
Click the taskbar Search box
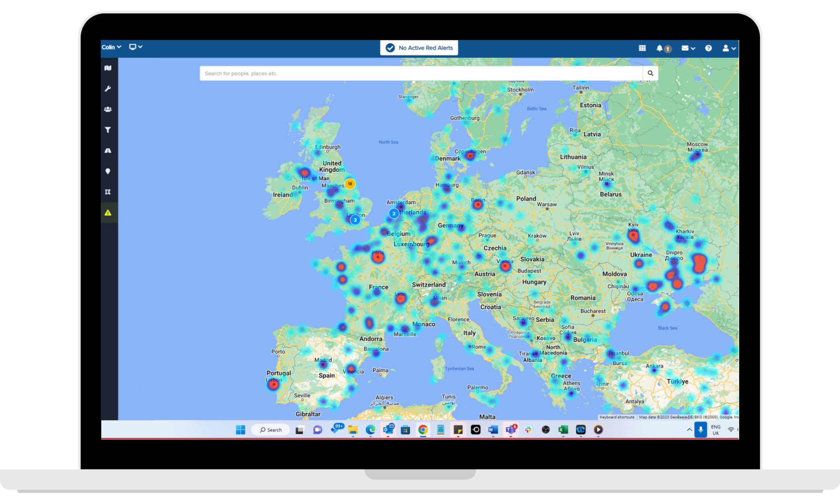point(271,430)
